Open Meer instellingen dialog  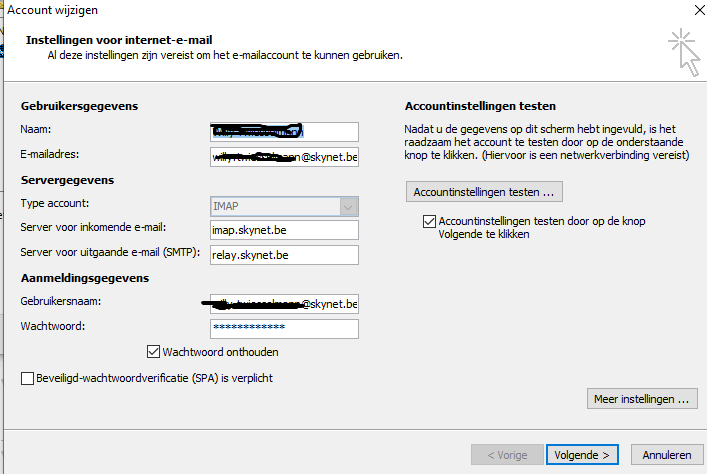641,399
